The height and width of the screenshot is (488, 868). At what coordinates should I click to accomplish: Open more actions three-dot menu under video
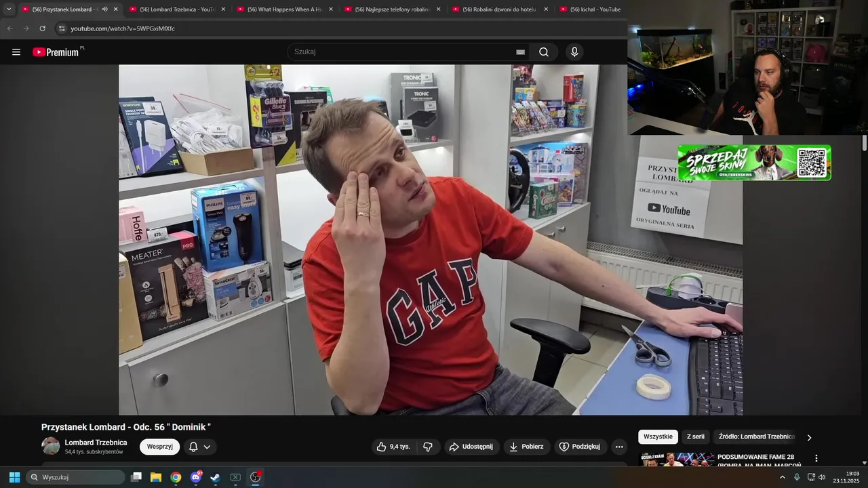point(618,447)
